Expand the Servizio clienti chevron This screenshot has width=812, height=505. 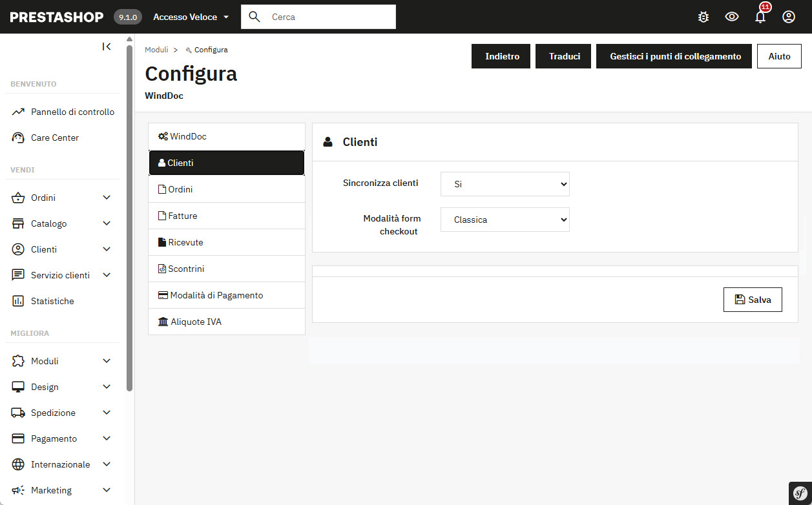click(107, 275)
